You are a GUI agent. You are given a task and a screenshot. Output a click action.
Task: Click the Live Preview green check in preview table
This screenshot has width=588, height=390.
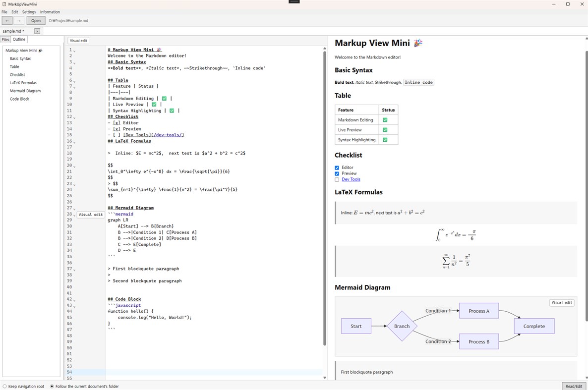[x=385, y=130]
